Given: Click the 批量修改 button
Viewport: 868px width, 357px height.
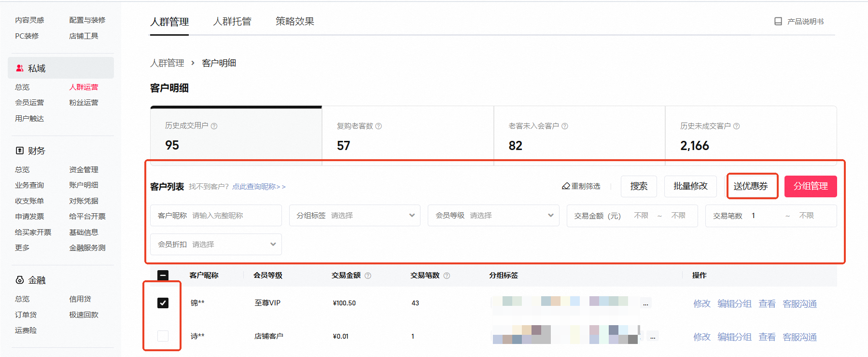Looking at the screenshot, I should [690, 186].
